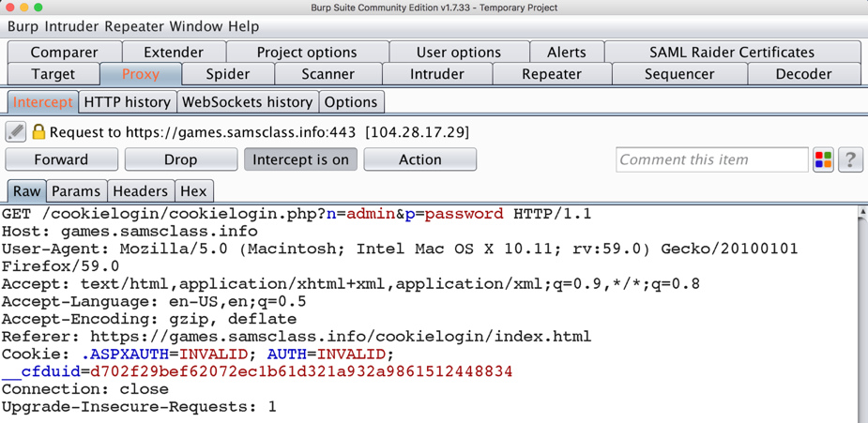Click the pencil edit target icon

[x=16, y=132]
